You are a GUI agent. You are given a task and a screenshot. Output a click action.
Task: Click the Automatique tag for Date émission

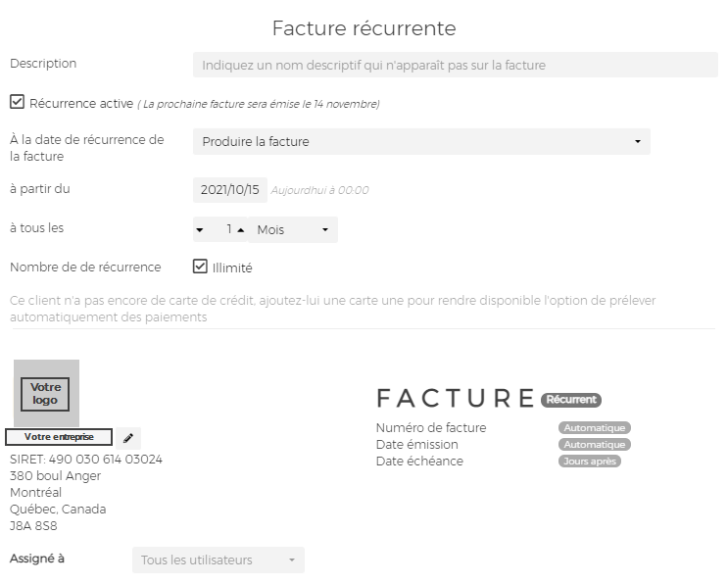(x=595, y=445)
